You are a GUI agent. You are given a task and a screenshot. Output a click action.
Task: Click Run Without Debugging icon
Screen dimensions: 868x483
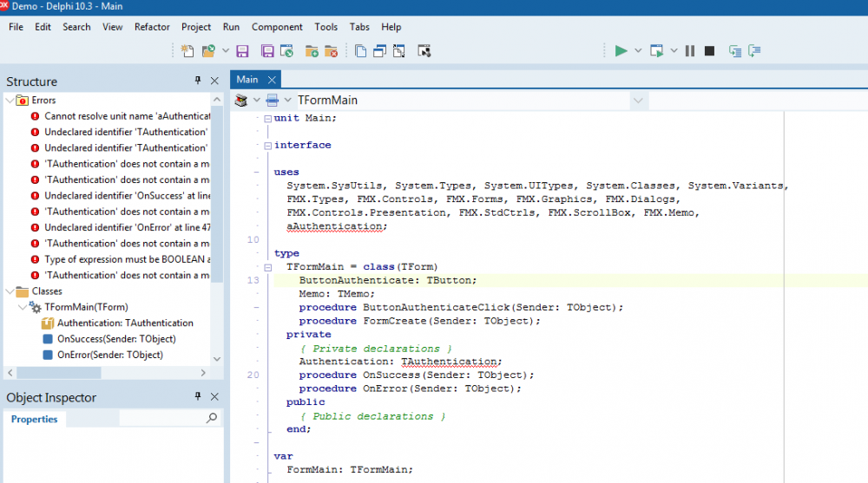coord(656,51)
